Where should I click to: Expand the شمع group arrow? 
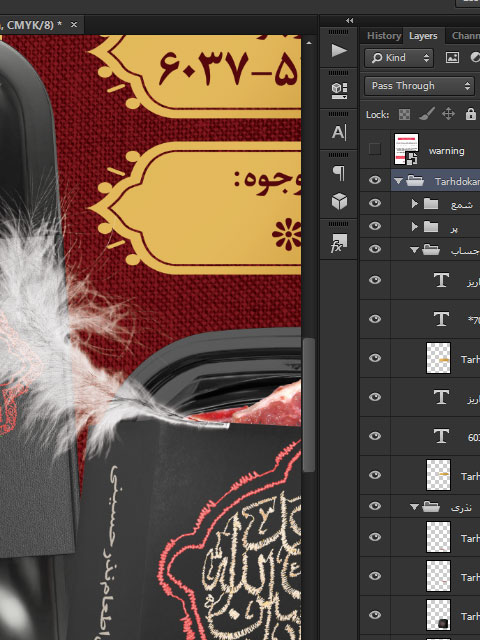point(415,203)
